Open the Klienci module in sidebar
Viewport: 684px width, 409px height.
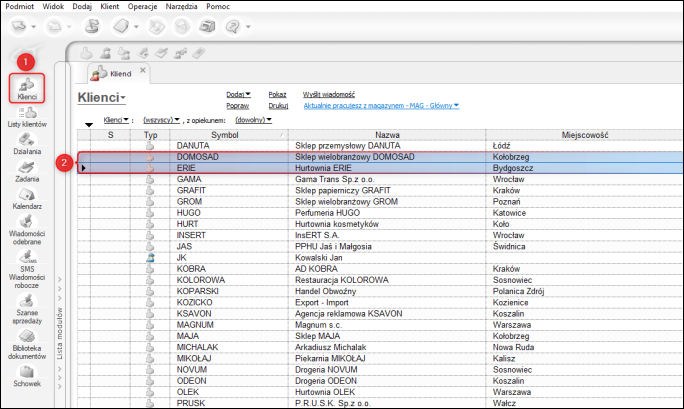[x=27, y=88]
